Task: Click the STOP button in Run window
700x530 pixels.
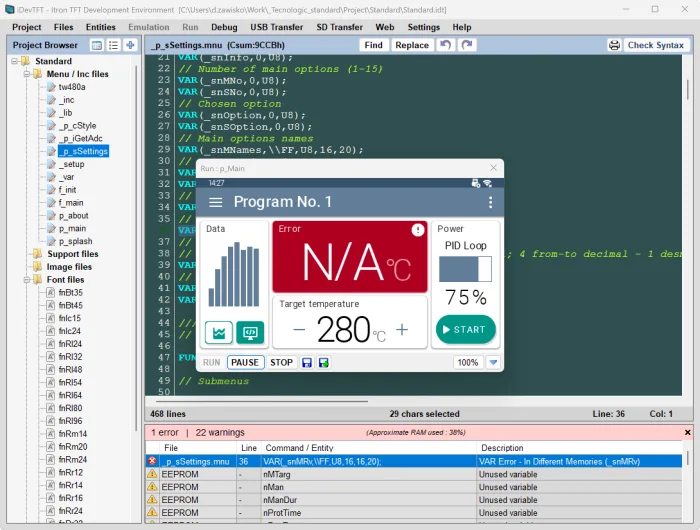Action: click(281, 363)
